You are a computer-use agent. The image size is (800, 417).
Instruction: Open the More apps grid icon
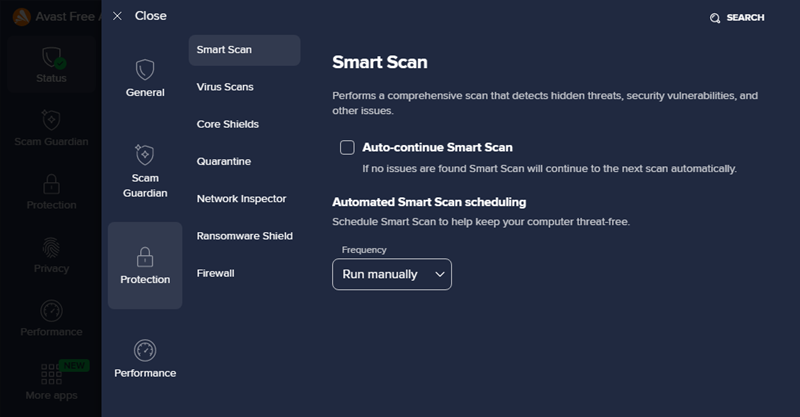51,374
